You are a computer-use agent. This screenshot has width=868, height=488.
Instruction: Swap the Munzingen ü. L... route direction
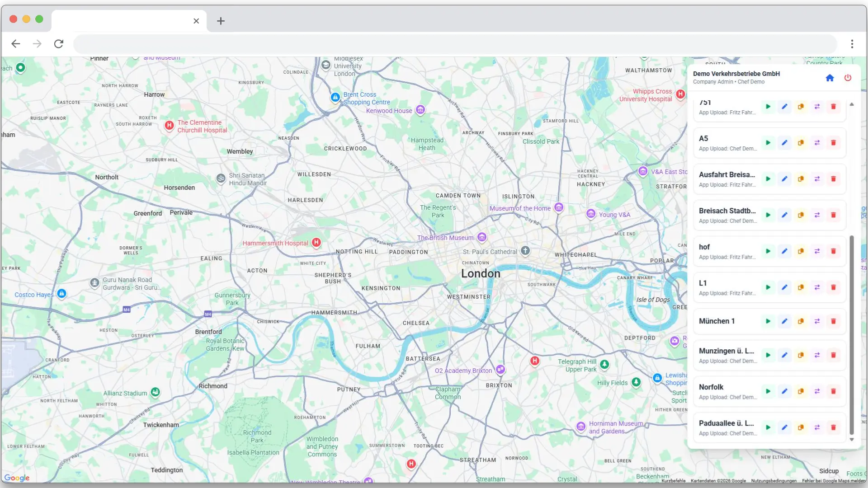[817, 355]
